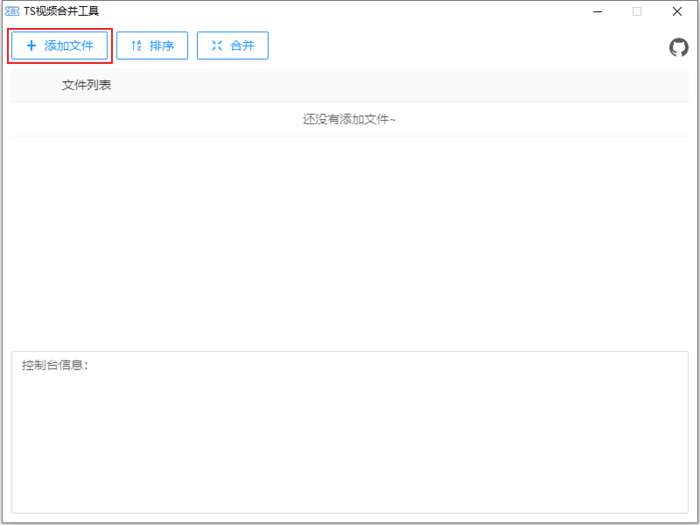The image size is (700, 525).
Task: Click the 添加文件 button
Action: (x=59, y=46)
